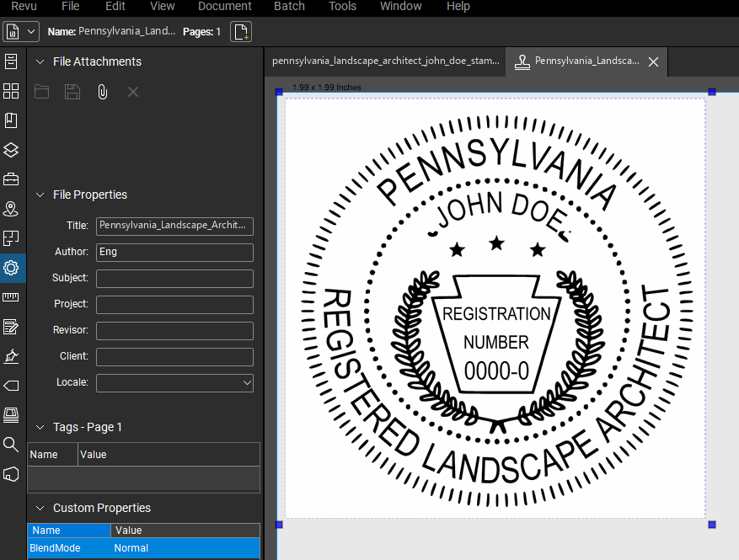Open the View menu
Viewport: 739px width, 560px height.
pos(163,6)
